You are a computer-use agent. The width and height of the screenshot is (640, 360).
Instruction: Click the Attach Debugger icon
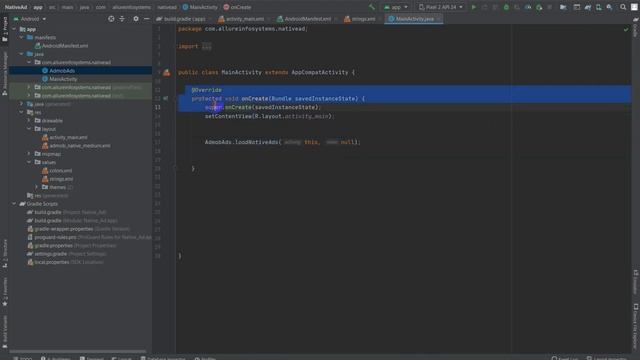pos(539,7)
